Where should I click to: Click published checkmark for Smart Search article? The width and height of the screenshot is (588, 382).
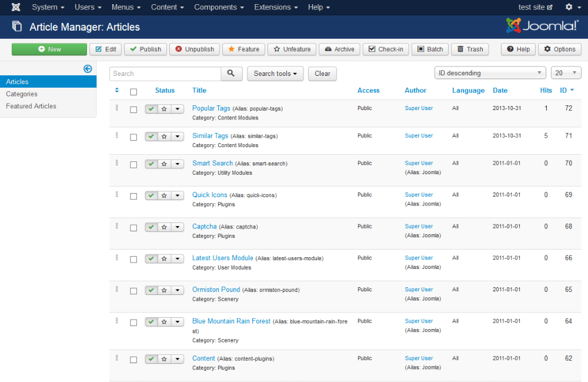tap(151, 164)
